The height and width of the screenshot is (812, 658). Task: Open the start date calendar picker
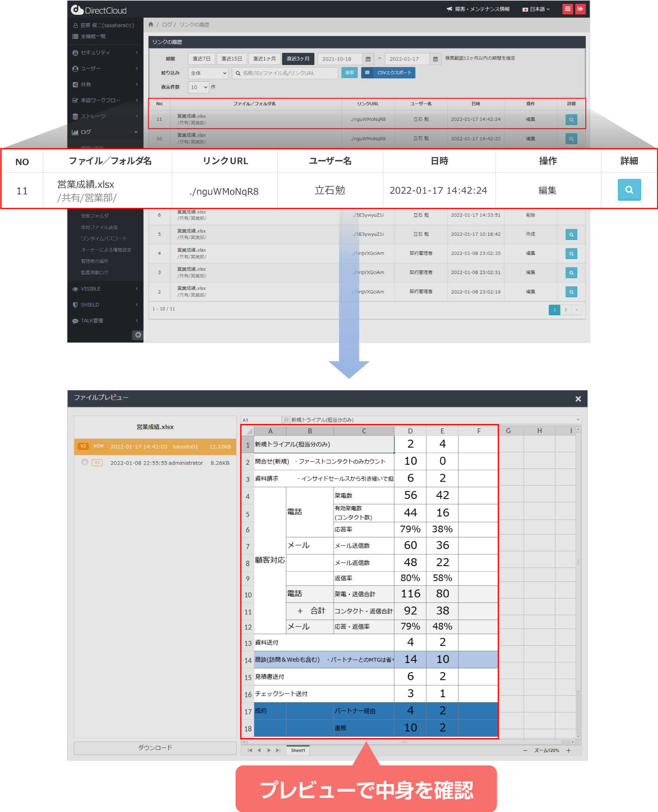coord(368,59)
